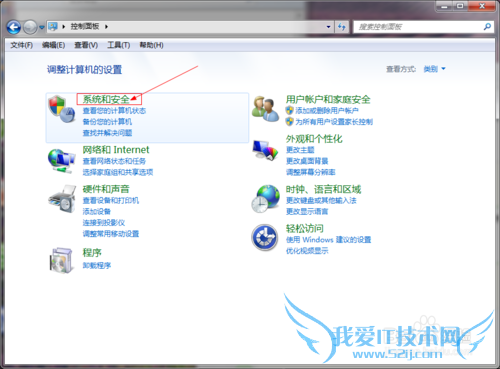Open the Appearance and Personalization monitor icon
The width and height of the screenshot is (500, 369).
[x=265, y=150]
